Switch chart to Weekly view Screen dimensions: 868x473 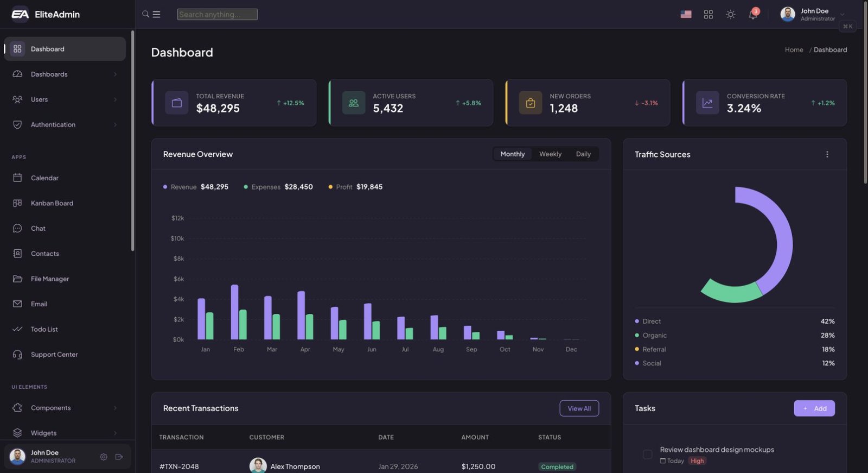pos(550,154)
